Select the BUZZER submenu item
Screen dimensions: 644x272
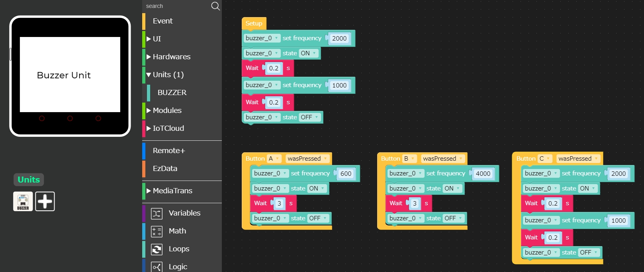(x=172, y=93)
